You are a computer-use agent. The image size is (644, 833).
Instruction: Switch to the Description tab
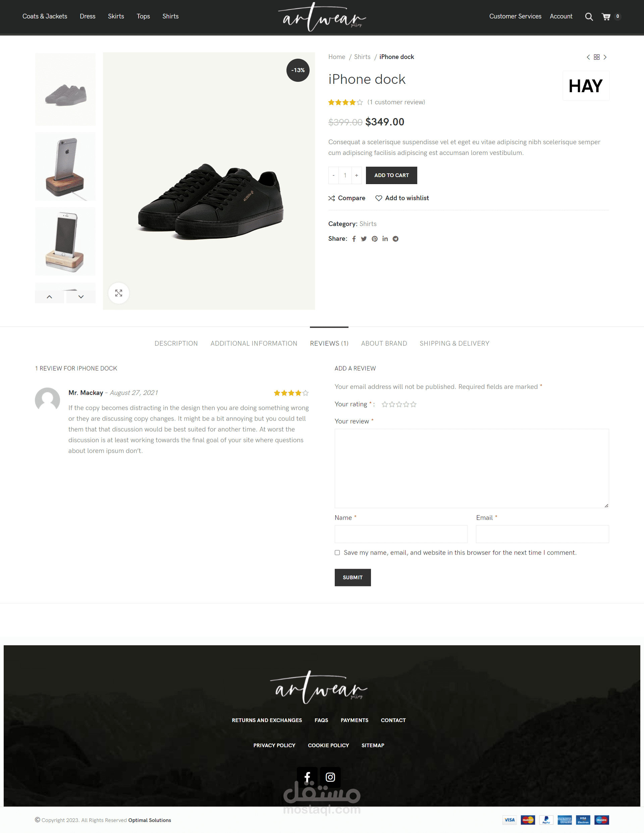click(x=176, y=343)
